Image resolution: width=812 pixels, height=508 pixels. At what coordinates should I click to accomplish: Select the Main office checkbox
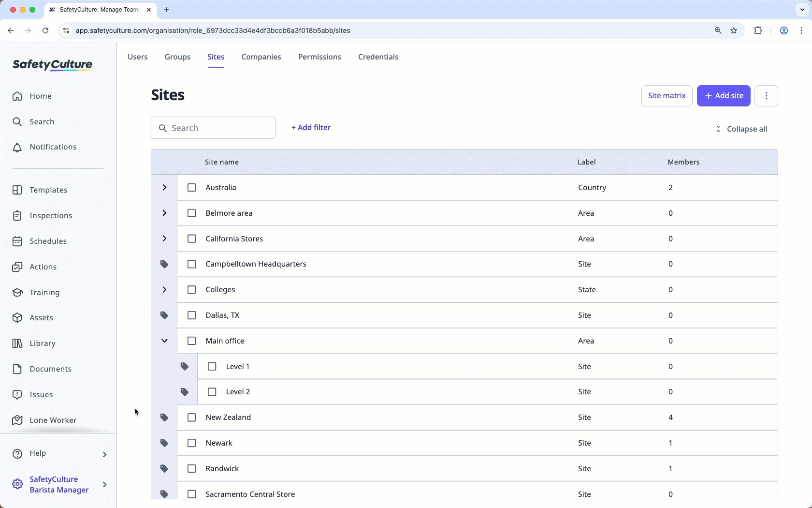pyautogui.click(x=192, y=341)
